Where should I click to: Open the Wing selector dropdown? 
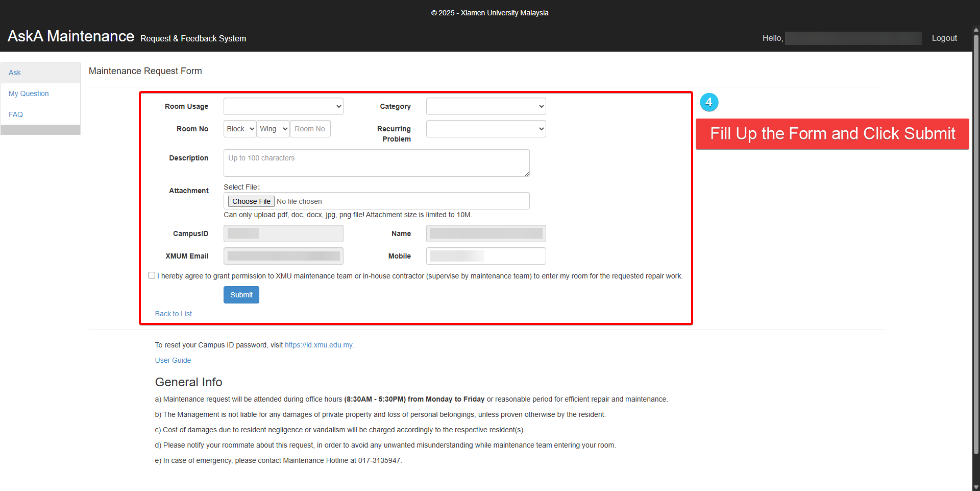click(273, 129)
